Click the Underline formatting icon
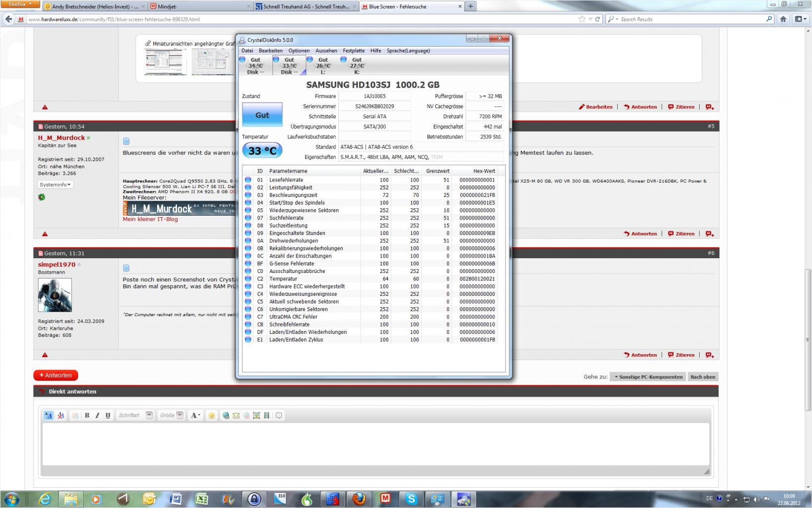The image size is (812, 508). tap(108, 416)
